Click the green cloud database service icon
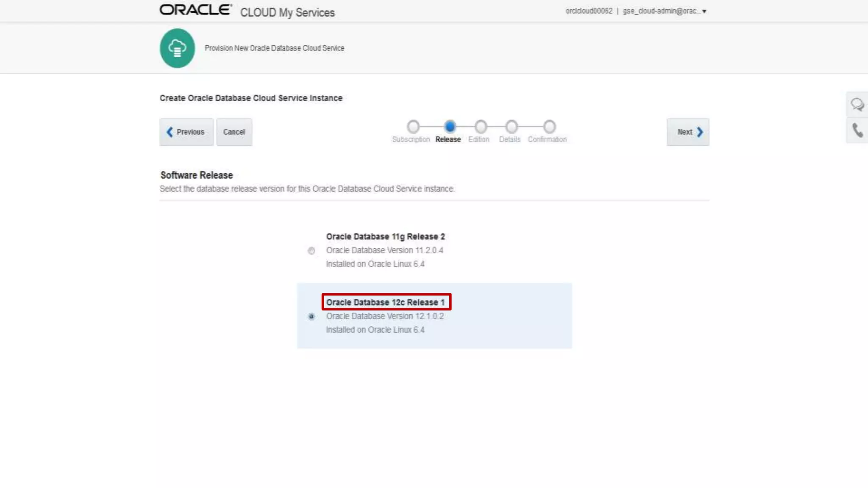This screenshot has width=868, height=488. pyautogui.click(x=177, y=48)
